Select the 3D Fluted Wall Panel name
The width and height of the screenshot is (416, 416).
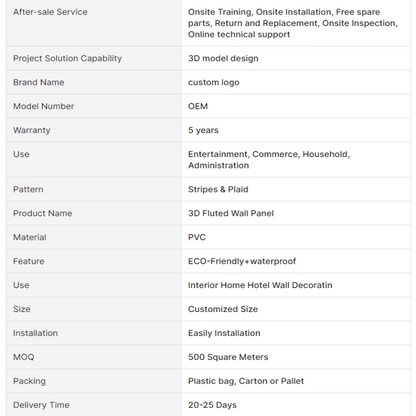point(231,213)
